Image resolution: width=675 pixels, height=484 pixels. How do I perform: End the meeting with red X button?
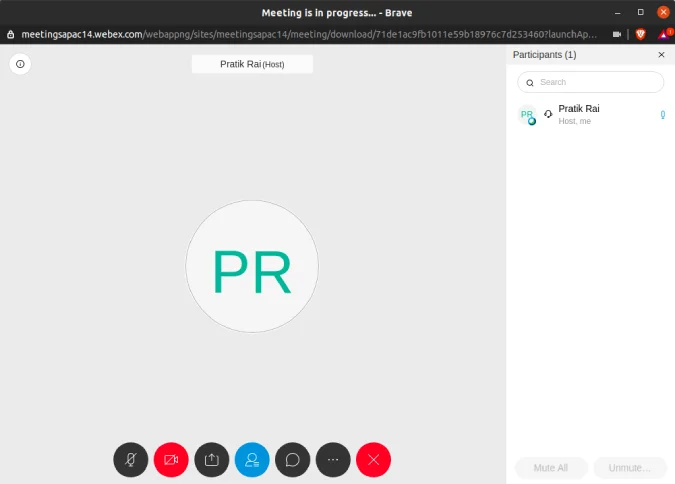[x=373, y=459]
